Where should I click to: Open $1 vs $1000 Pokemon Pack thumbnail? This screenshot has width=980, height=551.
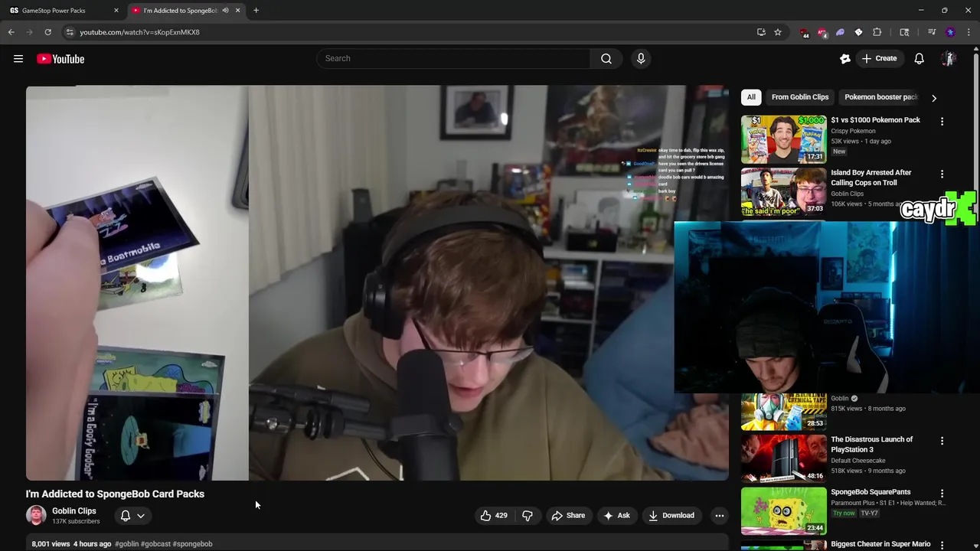click(x=783, y=139)
